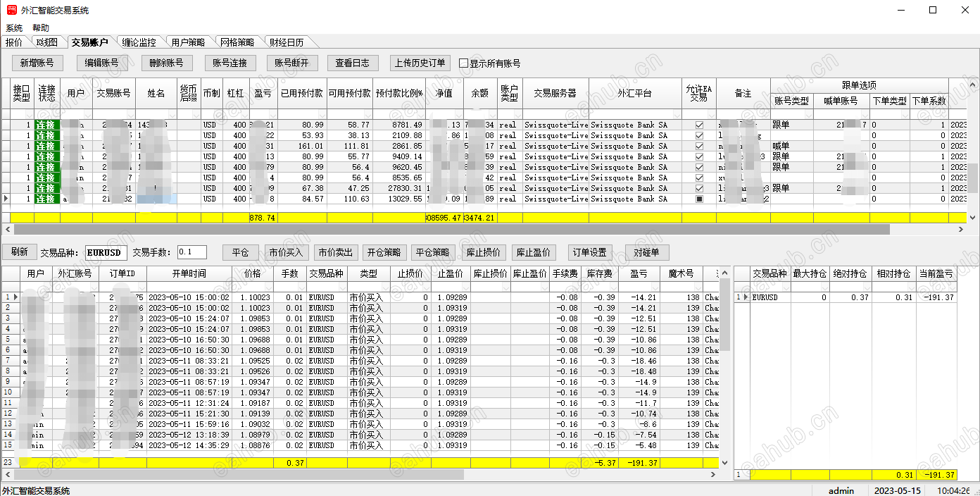Click left arrow of accounts grid horizontal scrollbar
The width and height of the screenshot is (980, 496).
[x=7, y=230]
